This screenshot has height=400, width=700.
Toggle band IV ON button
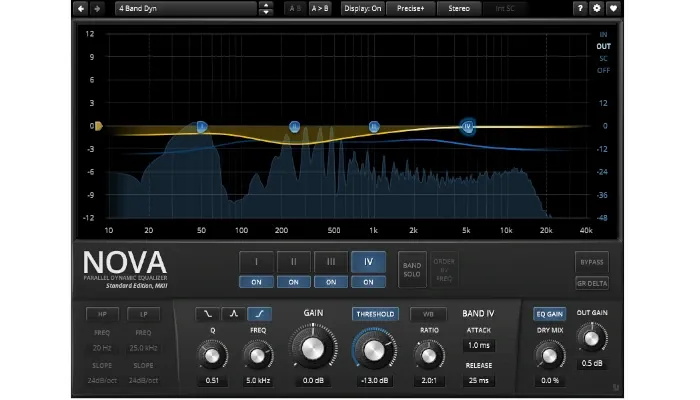point(368,282)
